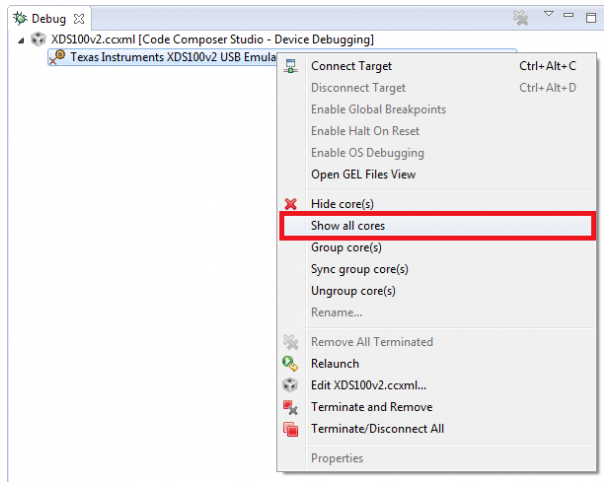Choose Group core(s) menu entry
The height and width of the screenshot is (483, 604).
(438, 247)
